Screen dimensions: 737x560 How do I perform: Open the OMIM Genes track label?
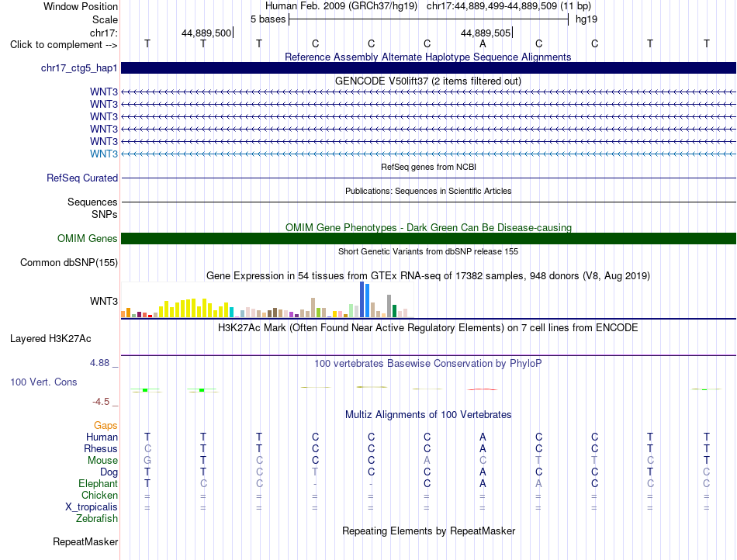[x=88, y=238]
